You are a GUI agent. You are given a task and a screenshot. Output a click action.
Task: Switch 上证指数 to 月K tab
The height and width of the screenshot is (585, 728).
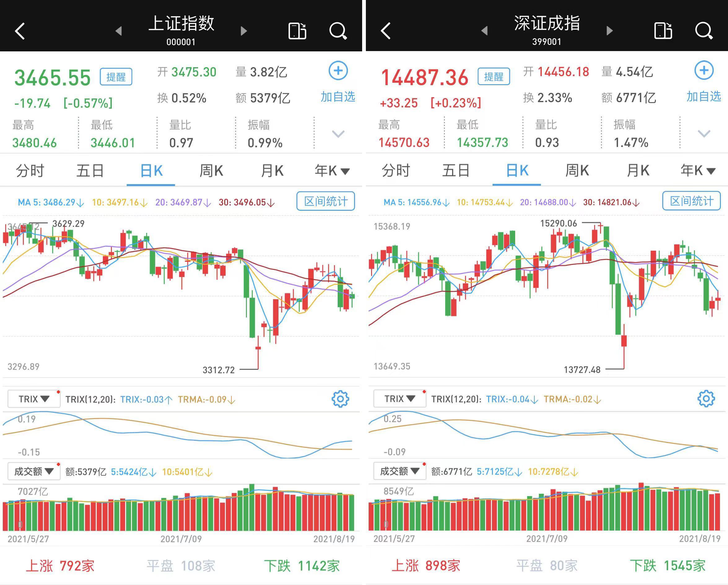point(272,171)
